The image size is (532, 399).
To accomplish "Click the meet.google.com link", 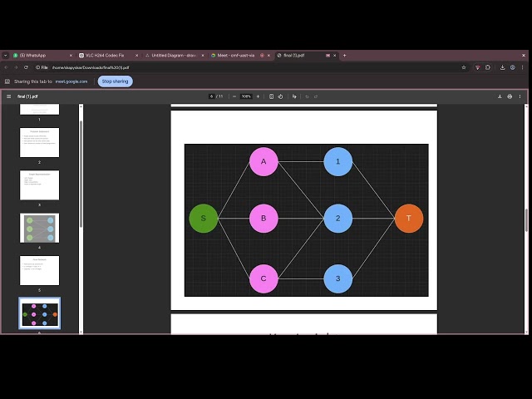I will click(71, 81).
